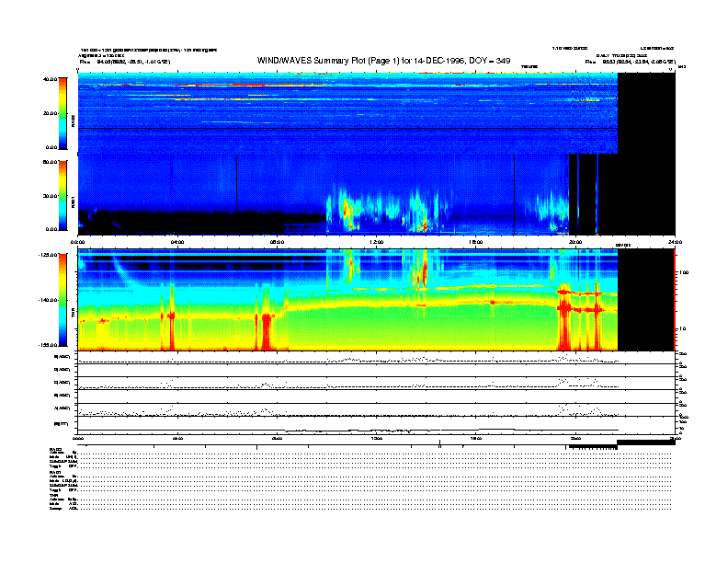Image resolution: width=728 pixels, height=563 pixels.
Task: Click 04:00 on the bottom time axis
Action: (177, 438)
